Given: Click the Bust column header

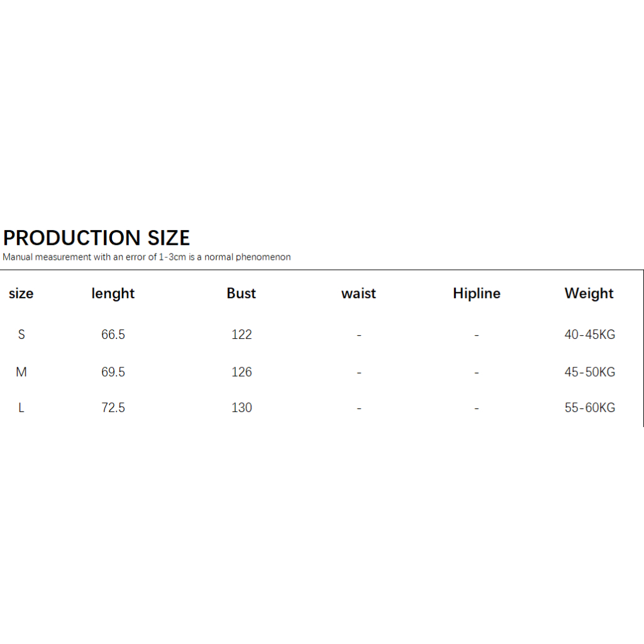Looking at the screenshot, I should pyautogui.click(x=241, y=294).
